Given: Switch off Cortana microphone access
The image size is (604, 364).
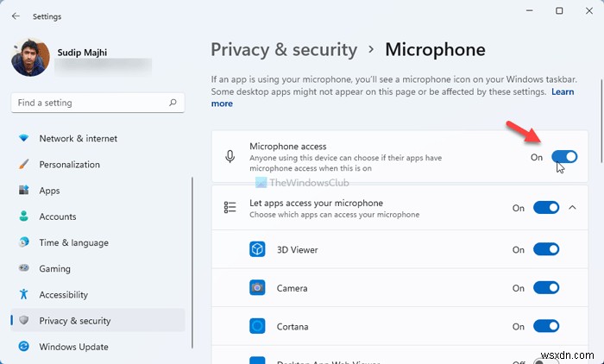Looking at the screenshot, I should [x=546, y=326].
